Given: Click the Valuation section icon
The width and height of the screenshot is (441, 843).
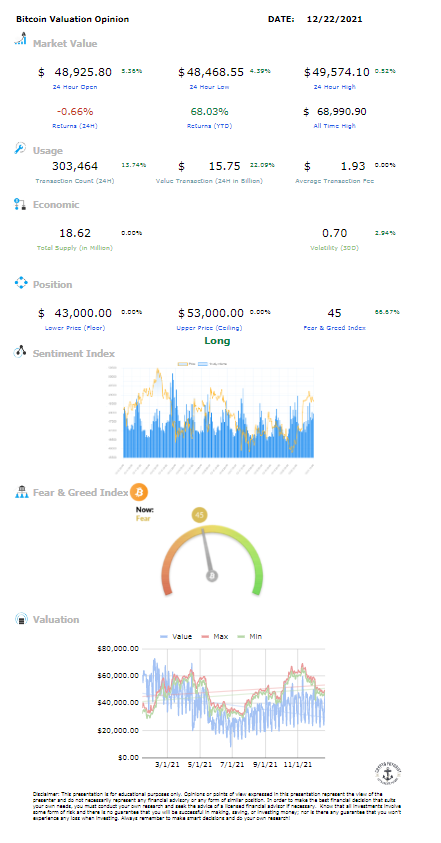Looking at the screenshot, I should (x=21, y=619).
